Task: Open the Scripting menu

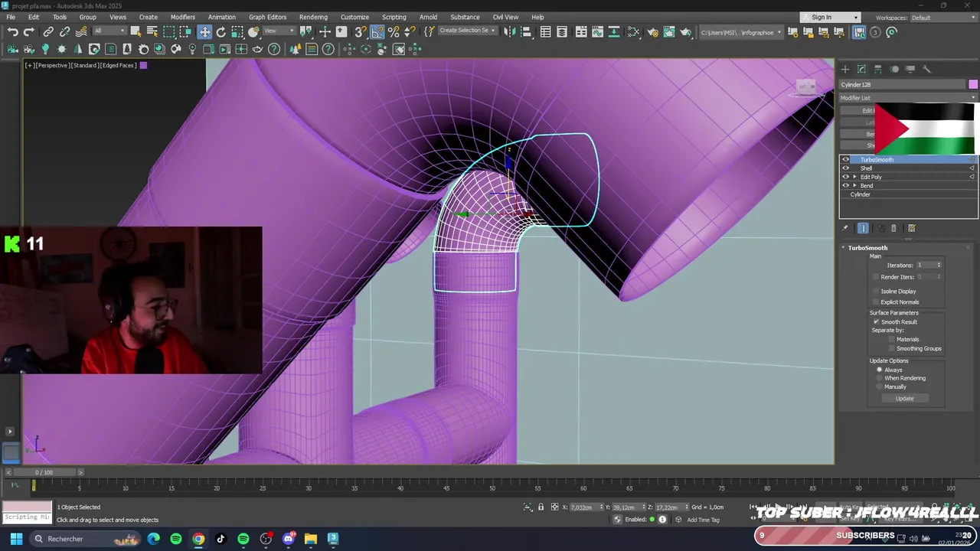Action: [394, 17]
